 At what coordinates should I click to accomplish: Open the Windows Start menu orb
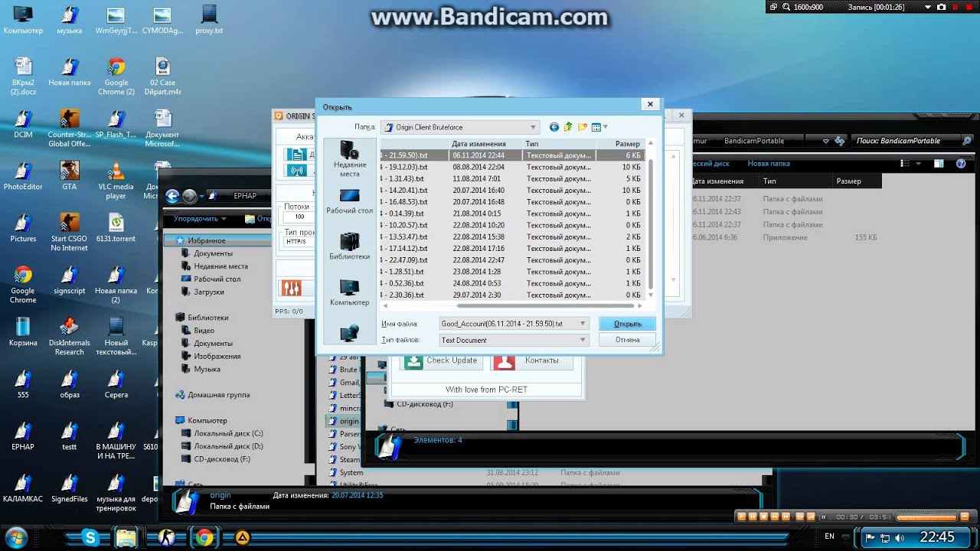(x=15, y=536)
